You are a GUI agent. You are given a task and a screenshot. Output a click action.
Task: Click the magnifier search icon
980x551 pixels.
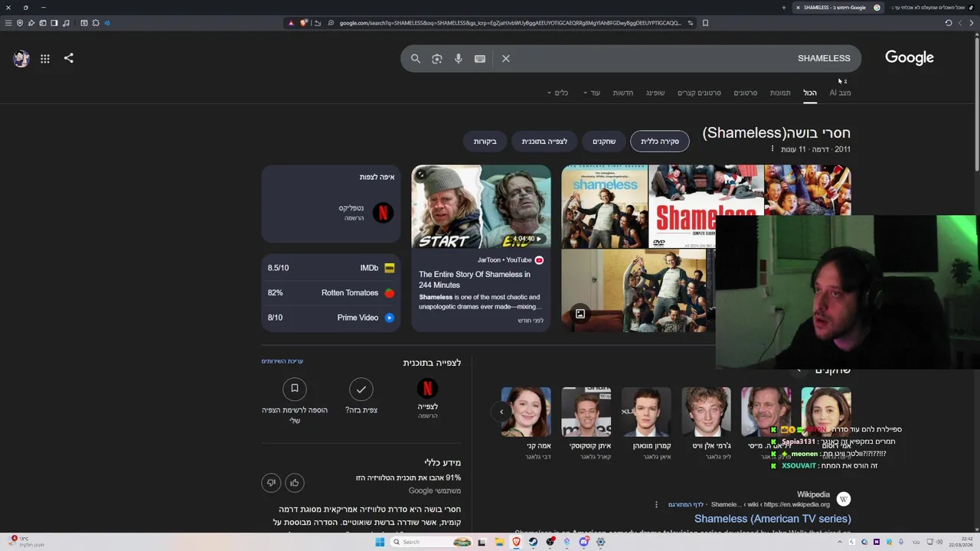(x=416, y=58)
